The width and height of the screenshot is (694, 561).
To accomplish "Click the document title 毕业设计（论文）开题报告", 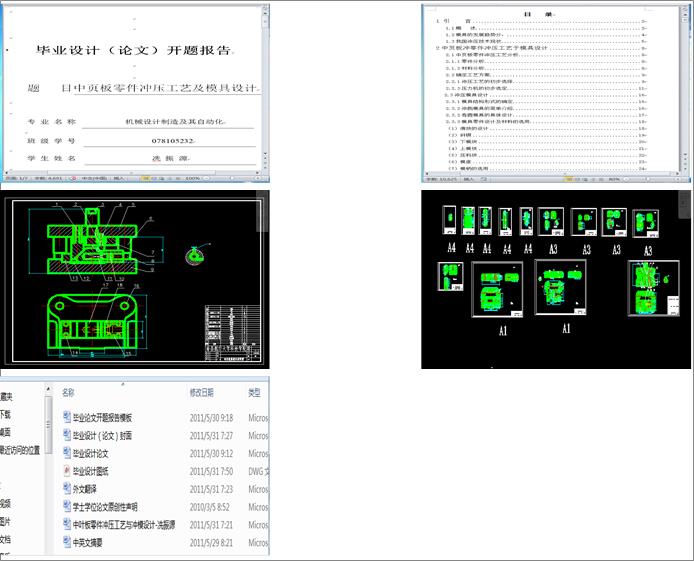I will click(x=133, y=50).
